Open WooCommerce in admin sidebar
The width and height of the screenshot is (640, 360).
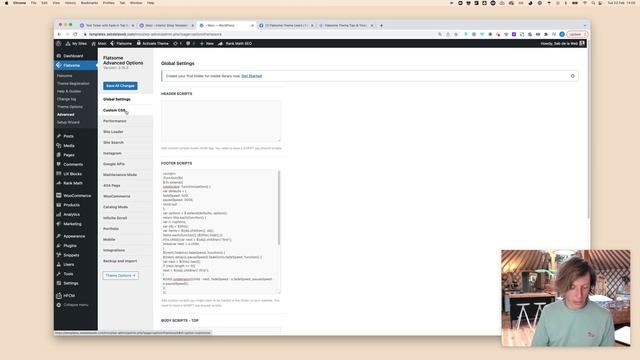point(77,196)
